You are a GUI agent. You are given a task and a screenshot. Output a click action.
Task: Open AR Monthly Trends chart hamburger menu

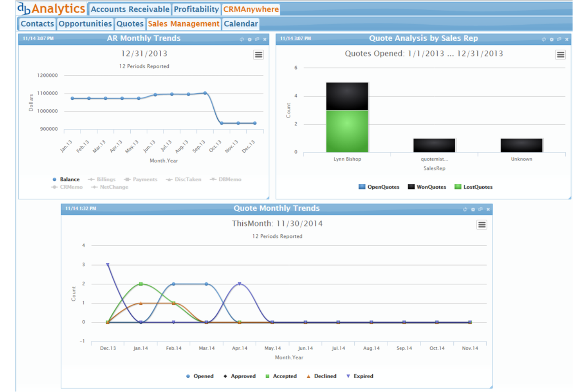point(259,55)
